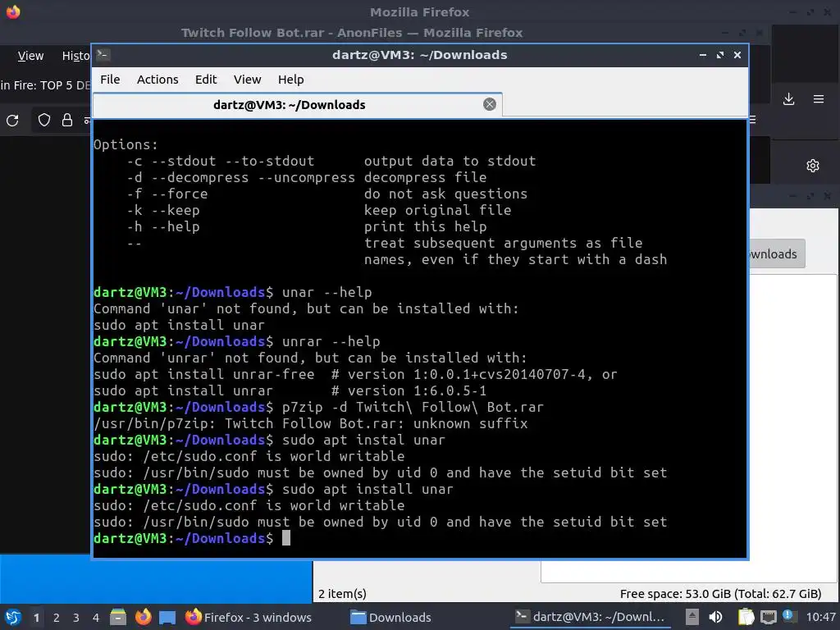The height and width of the screenshot is (630, 840).
Task: Open the Firefox downloads arrow panel
Action: [788, 99]
